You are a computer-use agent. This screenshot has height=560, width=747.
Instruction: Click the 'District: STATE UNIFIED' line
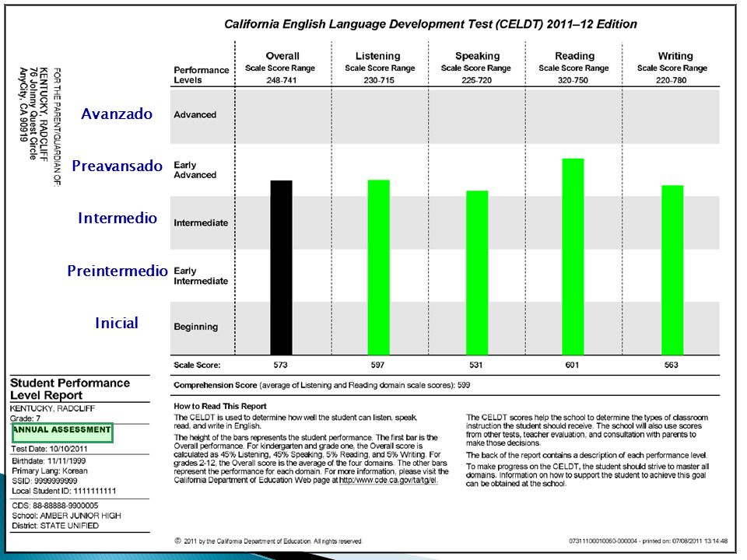(55, 526)
